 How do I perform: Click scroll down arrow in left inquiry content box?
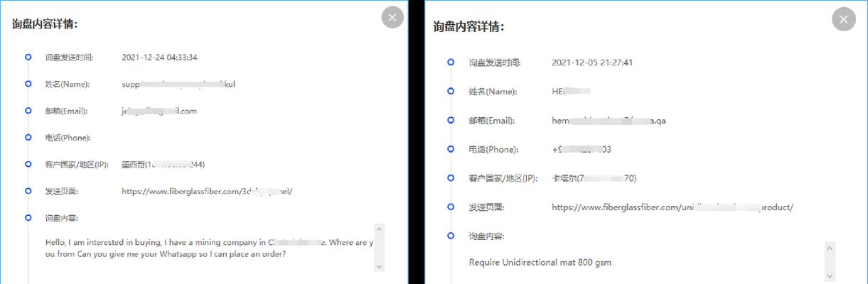(379, 266)
